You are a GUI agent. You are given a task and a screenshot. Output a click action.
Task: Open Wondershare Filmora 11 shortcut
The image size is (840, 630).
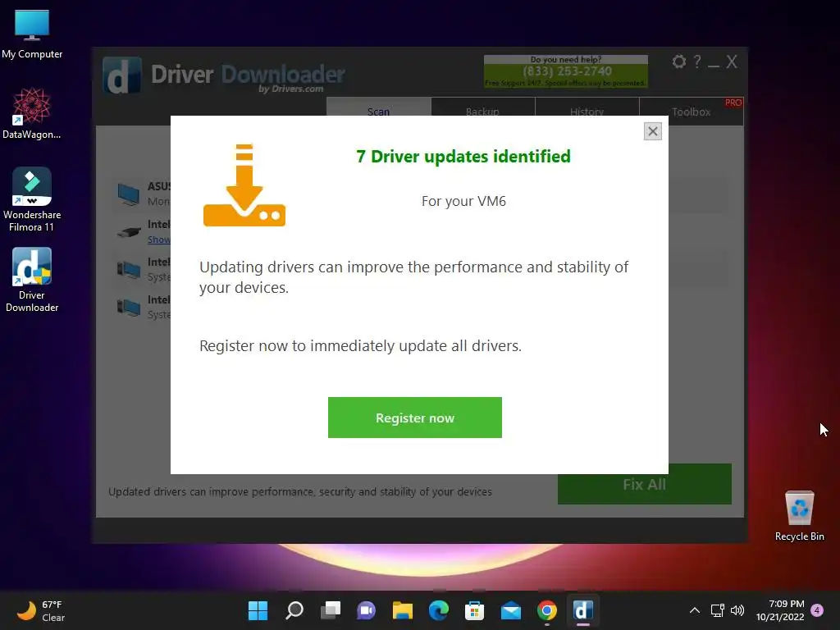pos(32,199)
